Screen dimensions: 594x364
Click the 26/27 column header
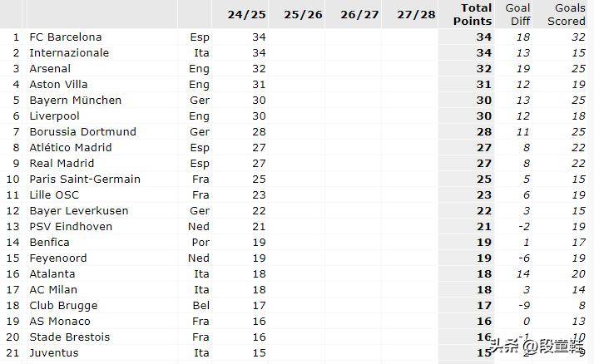click(359, 15)
